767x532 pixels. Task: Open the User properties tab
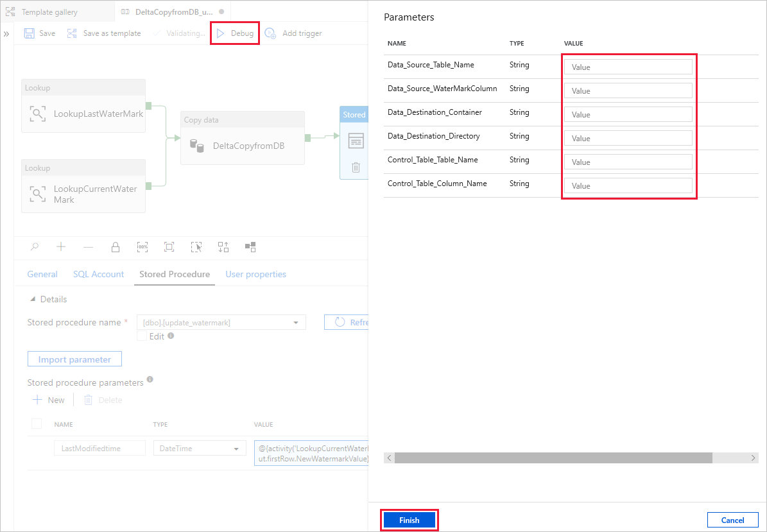pyautogui.click(x=256, y=274)
